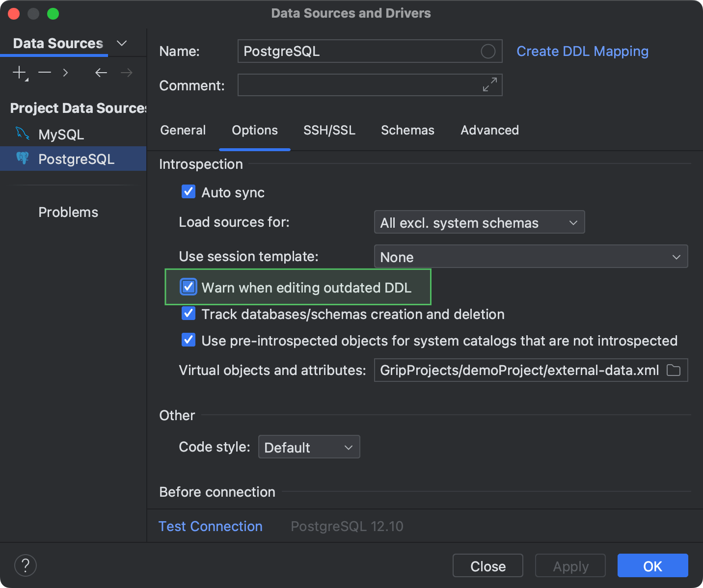
Task: Toggle Track databases/schemas creation and deletion
Action: (x=189, y=314)
